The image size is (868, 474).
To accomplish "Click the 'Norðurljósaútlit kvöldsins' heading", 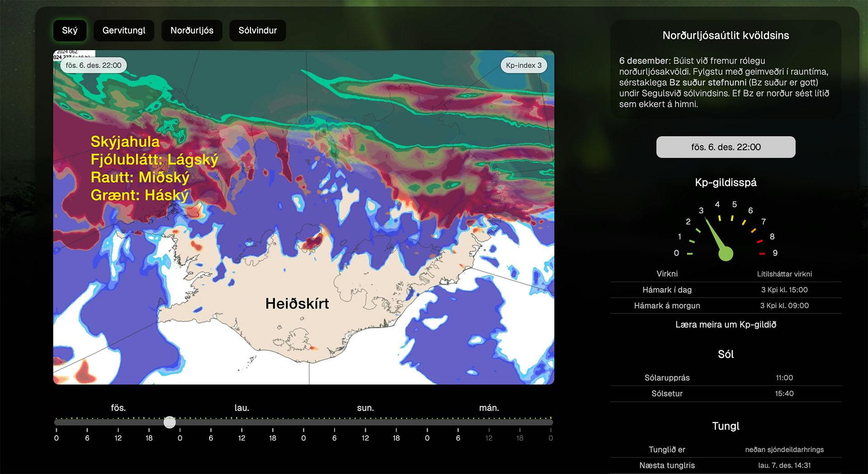I will [726, 35].
